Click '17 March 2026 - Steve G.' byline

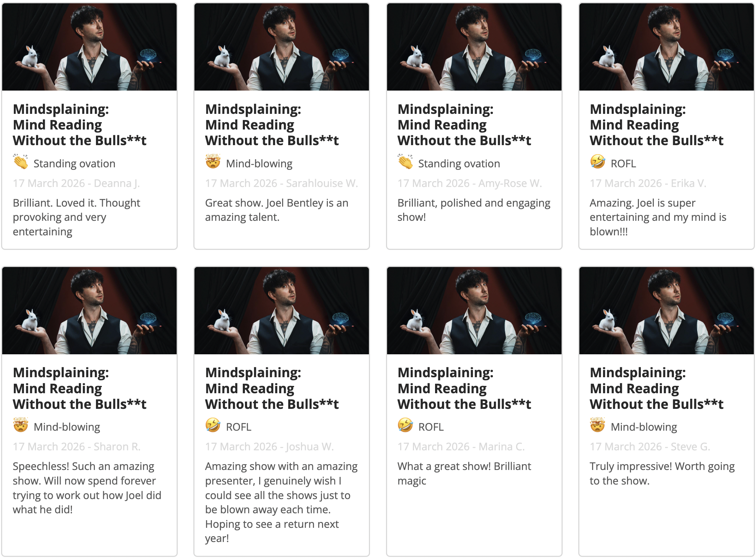point(650,447)
